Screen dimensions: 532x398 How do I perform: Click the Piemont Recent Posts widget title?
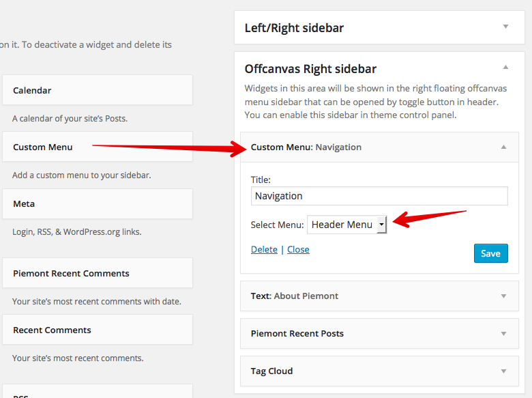coord(297,334)
